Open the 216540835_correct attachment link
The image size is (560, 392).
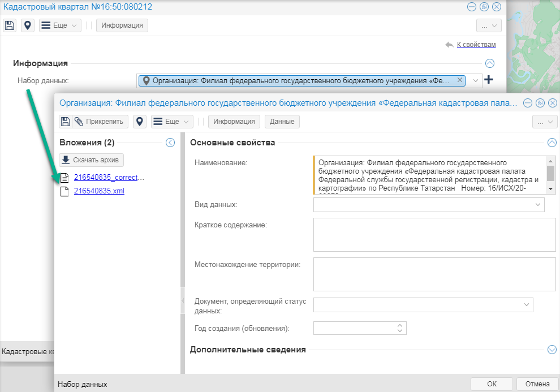[x=109, y=178]
